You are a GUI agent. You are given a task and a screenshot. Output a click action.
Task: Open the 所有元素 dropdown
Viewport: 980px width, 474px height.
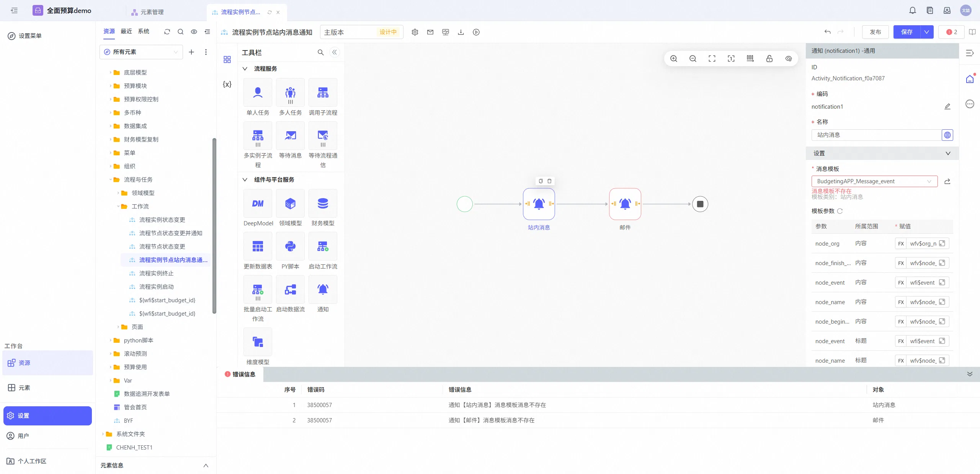pyautogui.click(x=141, y=52)
